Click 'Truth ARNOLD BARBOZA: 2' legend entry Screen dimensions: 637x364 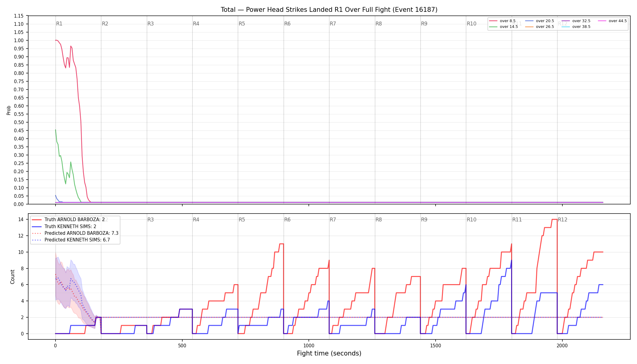click(x=75, y=220)
